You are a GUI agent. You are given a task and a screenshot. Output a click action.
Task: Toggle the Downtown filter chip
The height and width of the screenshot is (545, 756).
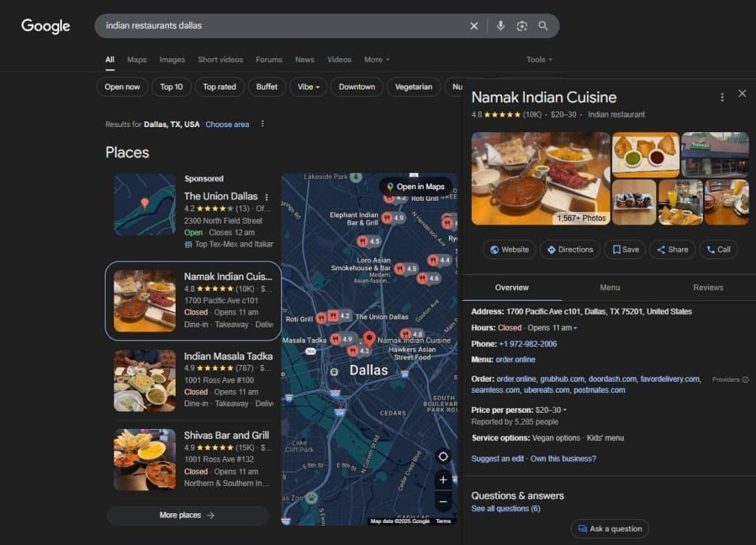click(x=357, y=87)
